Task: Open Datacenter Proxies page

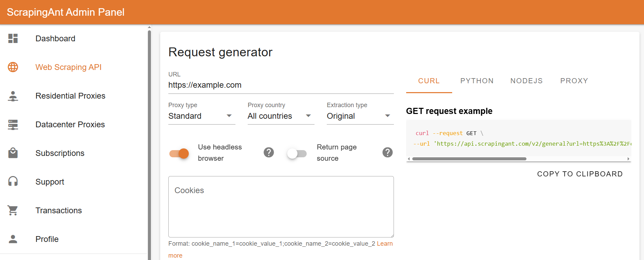Action: pyautogui.click(x=70, y=125)
